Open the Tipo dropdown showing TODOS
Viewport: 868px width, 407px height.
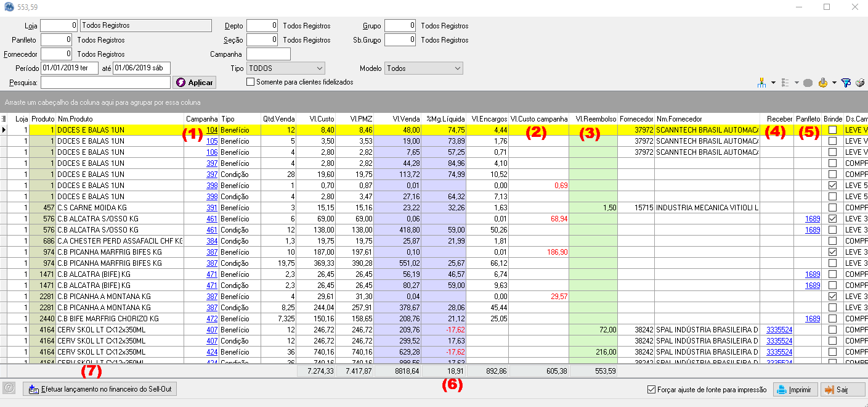tap(285, 68)
